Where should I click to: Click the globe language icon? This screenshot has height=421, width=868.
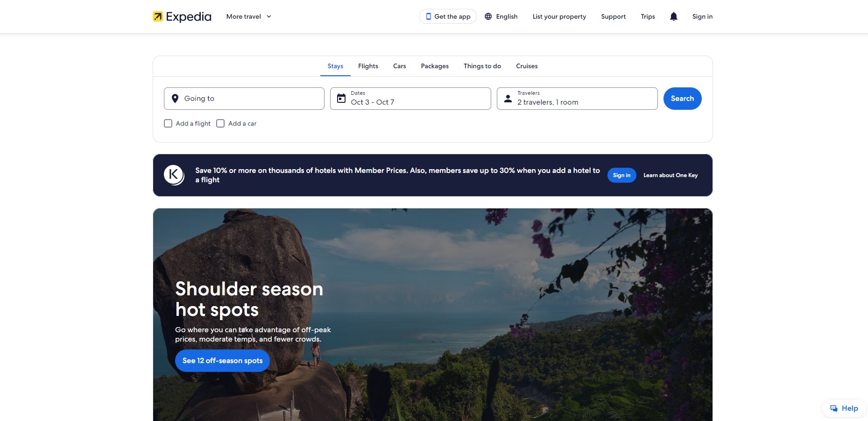coord(488,16)
